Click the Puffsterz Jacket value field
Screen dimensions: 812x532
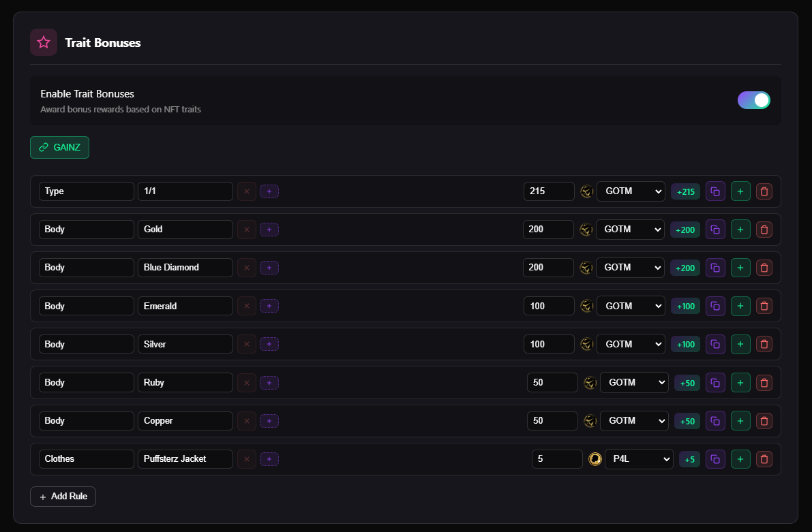pyautogui.click(x=185, y=459)
